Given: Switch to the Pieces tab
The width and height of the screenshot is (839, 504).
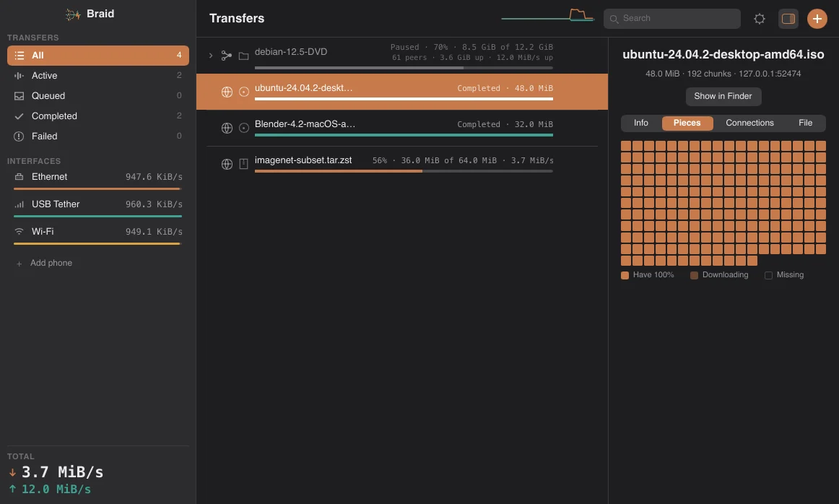Looking at the screenshot, I should pyautogui.click(x=687, y=123).
